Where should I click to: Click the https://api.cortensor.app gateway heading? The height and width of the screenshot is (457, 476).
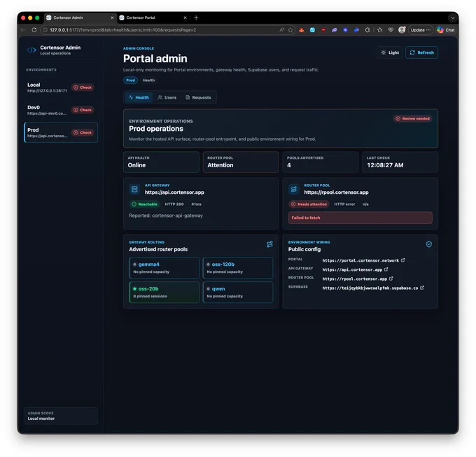(x=174, y=192)
